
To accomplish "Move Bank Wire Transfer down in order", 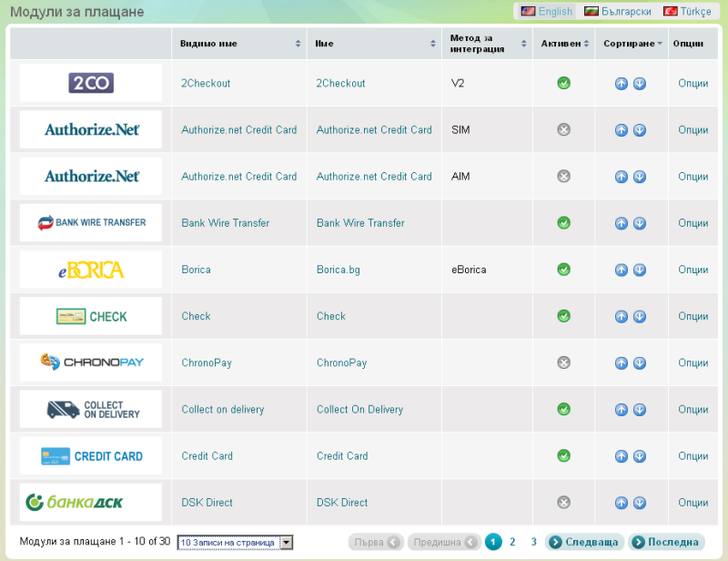I will click(x=640, y=223).
